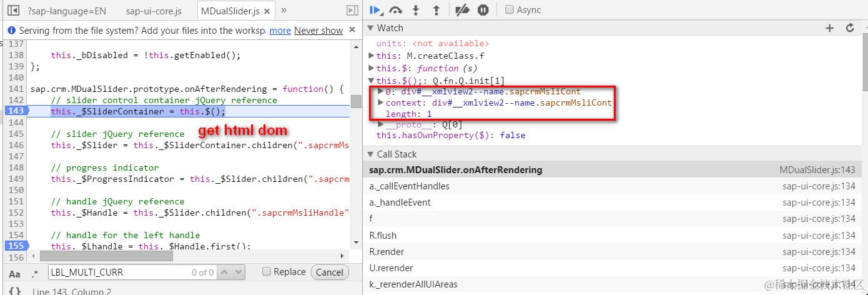The width and height of the screenshot is (868, 295).
Task: Deactivate all breakpoints
Action: [x=462, y=9]
